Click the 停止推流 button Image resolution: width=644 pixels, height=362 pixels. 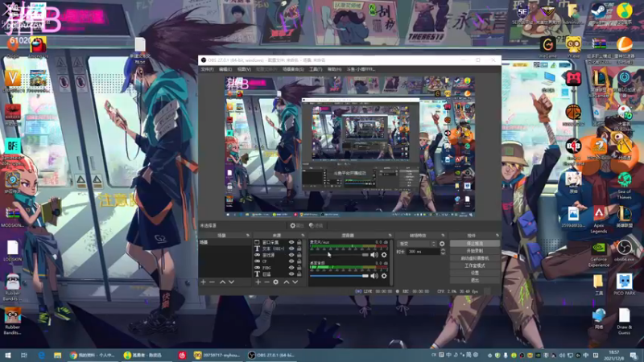(475, 244)
